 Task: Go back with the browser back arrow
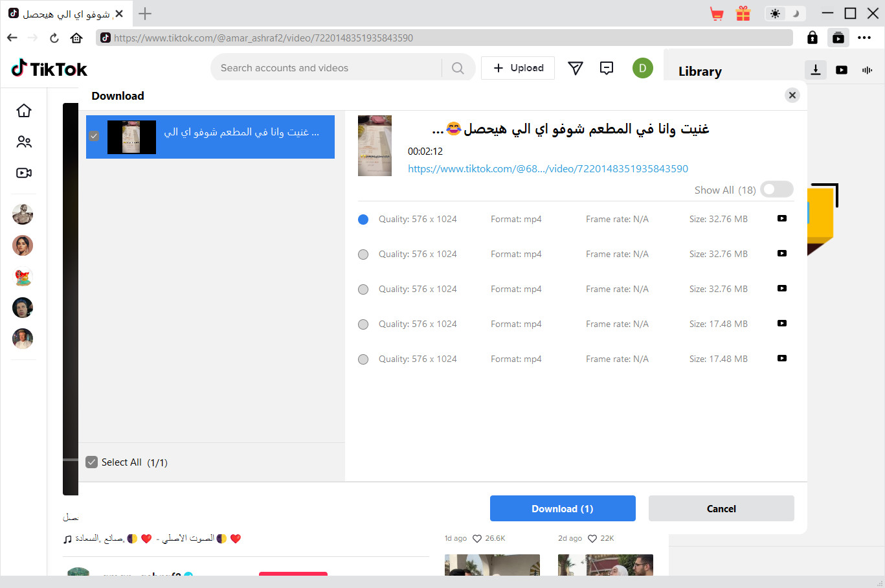(12, 38)
